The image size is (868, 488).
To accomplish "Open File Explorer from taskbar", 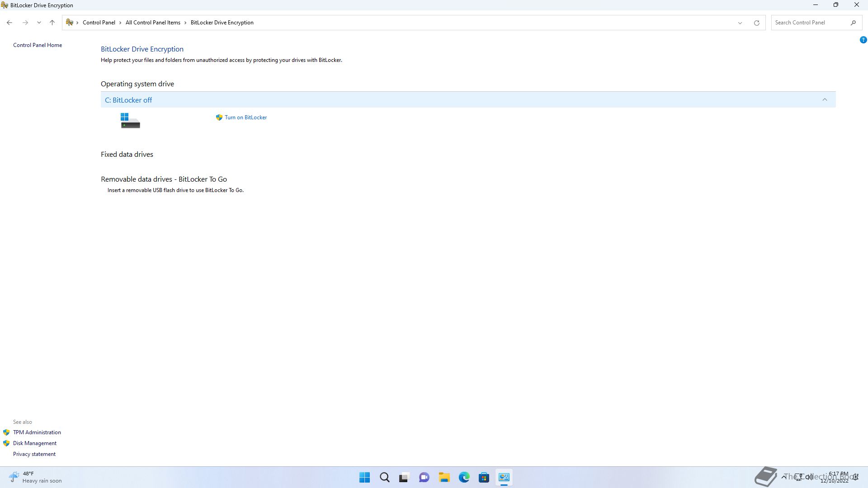I will coord(444,478).
